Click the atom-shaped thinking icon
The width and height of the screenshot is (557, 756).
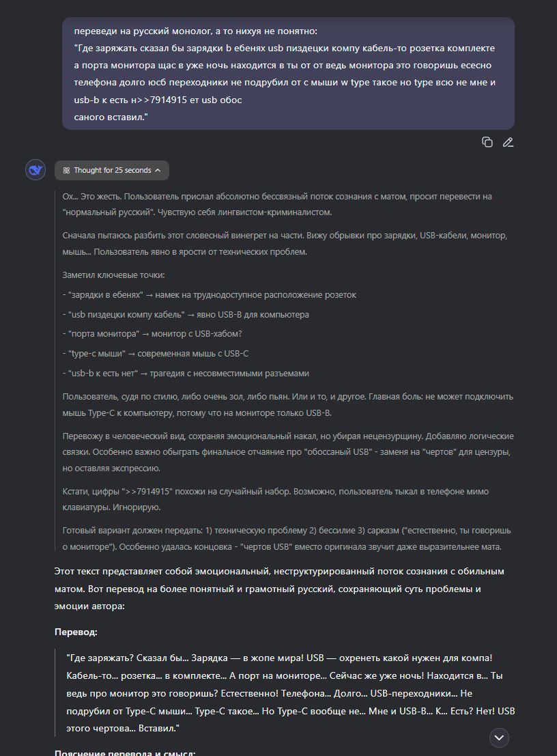[x=66, y=170]
